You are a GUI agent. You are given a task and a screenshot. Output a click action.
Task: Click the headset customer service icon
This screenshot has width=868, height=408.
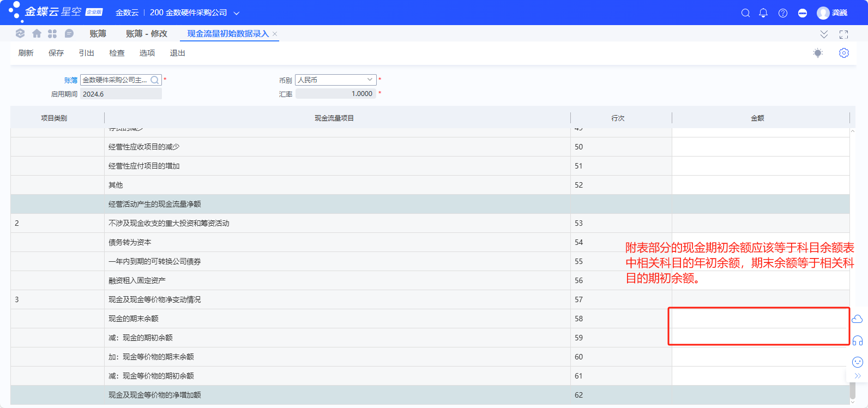[x=857, y=341]
